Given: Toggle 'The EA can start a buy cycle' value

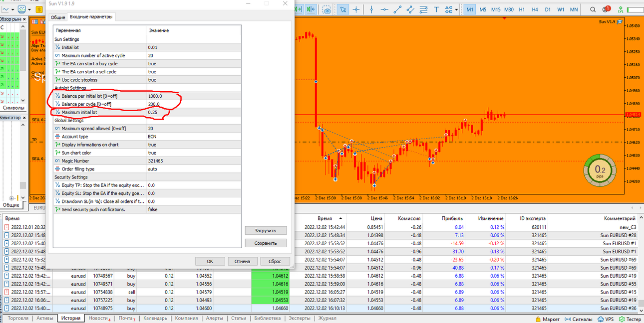Looking at the screenshot, I should 194,64.
